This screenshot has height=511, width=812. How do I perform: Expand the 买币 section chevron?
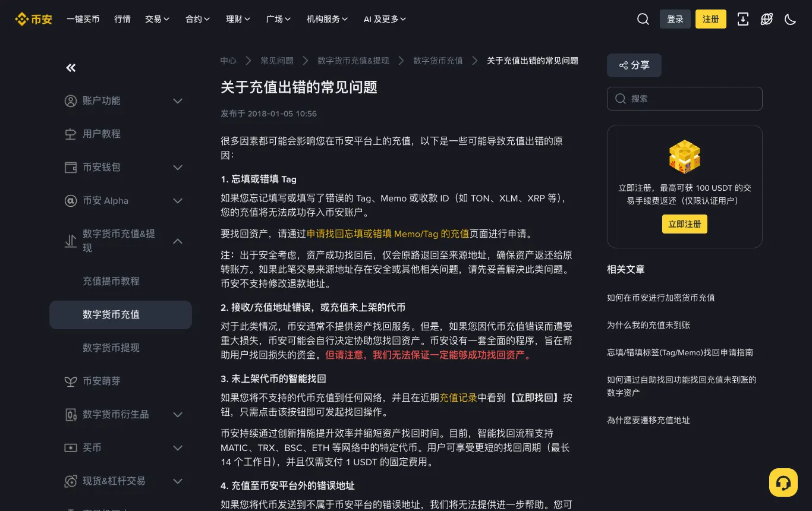[x=178, y=448]
